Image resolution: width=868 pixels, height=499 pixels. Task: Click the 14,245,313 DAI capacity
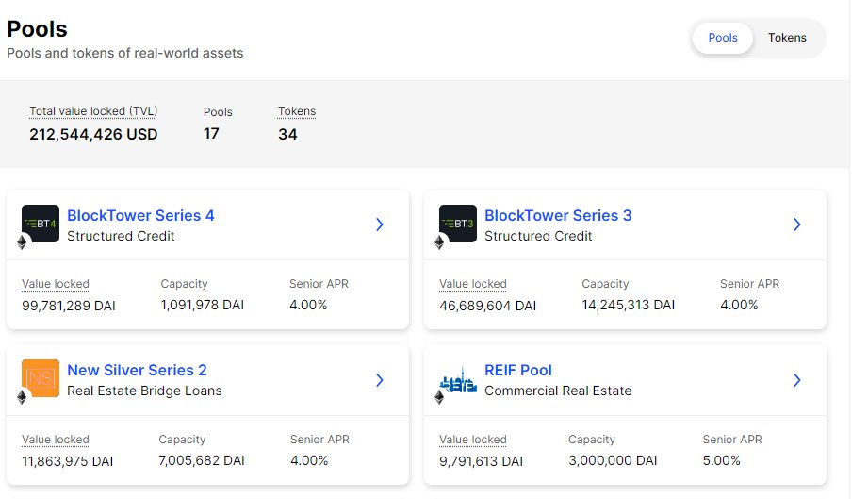tap(629, 306)
